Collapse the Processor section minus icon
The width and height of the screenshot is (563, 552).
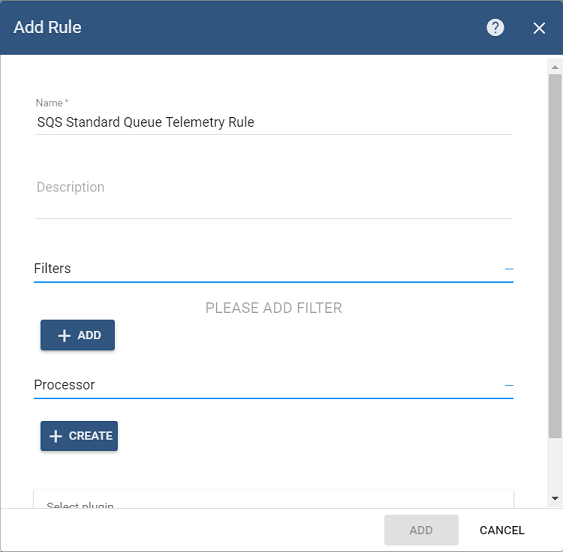509,385
